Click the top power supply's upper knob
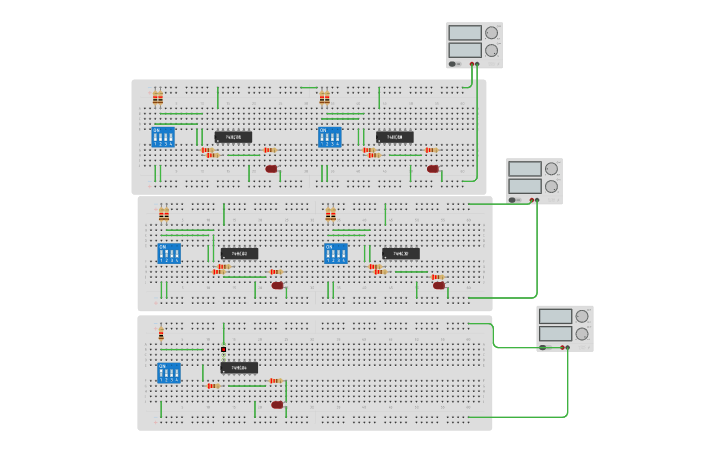The image size is (725, 453). coord(491,32)
